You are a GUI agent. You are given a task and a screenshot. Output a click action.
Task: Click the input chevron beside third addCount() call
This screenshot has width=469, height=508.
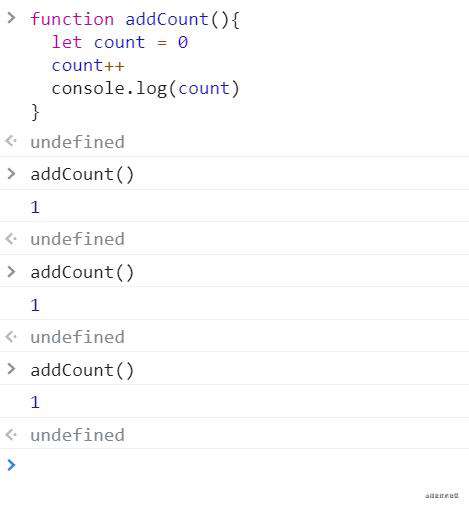tap(11, 369)
